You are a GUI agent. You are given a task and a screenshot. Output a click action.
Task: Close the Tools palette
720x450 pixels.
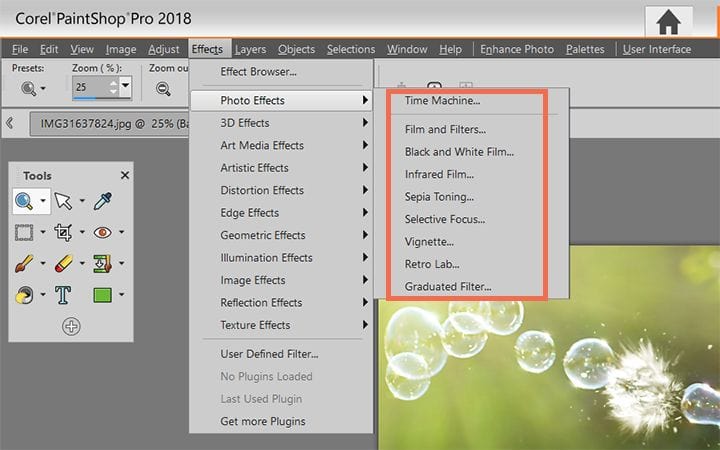coord(125,175)
